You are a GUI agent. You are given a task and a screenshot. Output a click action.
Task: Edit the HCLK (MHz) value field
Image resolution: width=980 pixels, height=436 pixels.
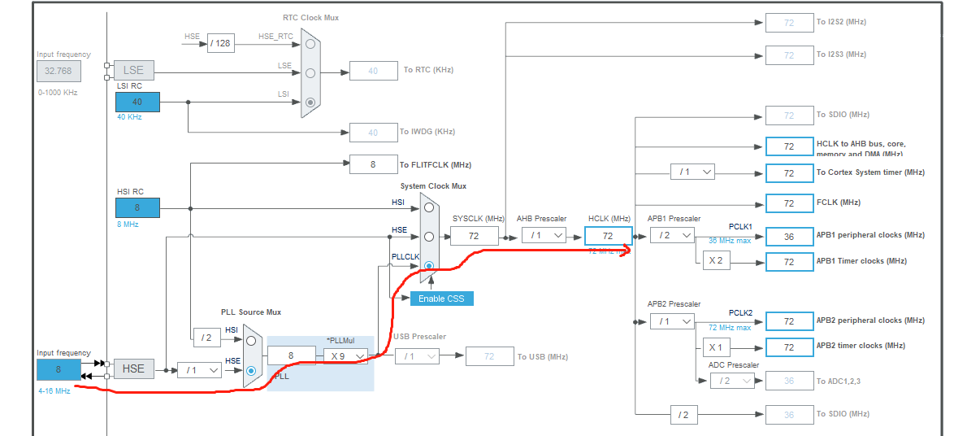(x=608, y=236)
